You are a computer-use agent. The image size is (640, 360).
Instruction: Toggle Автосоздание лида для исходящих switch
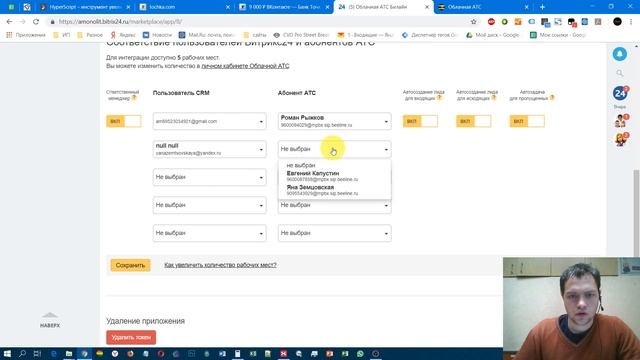tap(473, 121)
